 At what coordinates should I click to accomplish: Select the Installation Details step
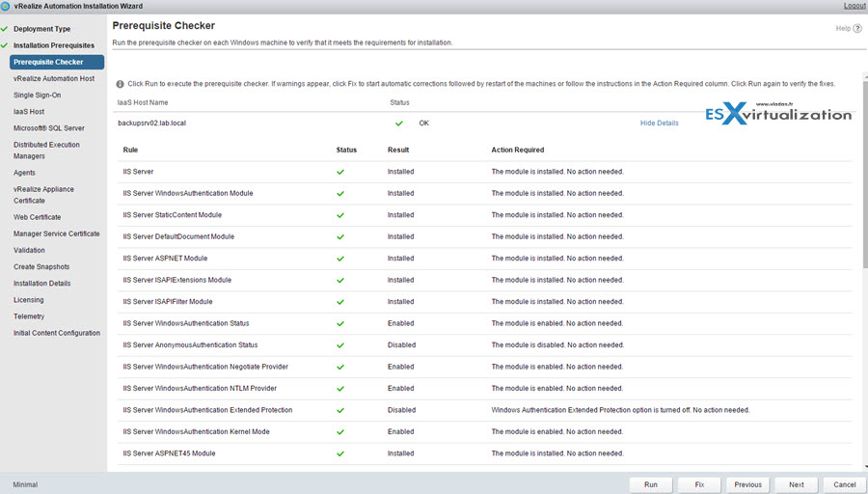coord(42,284)
